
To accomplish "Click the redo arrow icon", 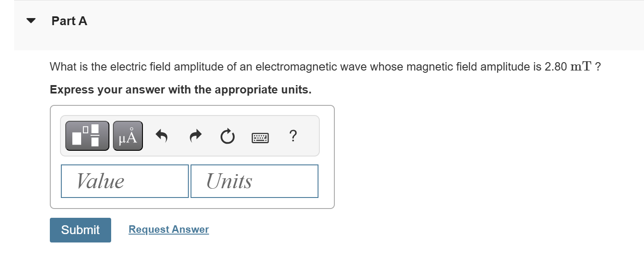I will pos(195,136).
